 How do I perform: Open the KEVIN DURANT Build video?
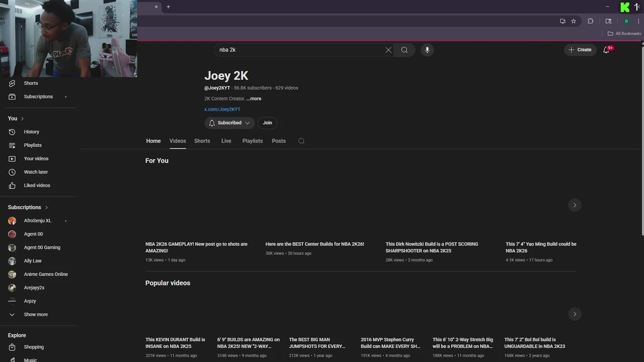tap(176, 343)
